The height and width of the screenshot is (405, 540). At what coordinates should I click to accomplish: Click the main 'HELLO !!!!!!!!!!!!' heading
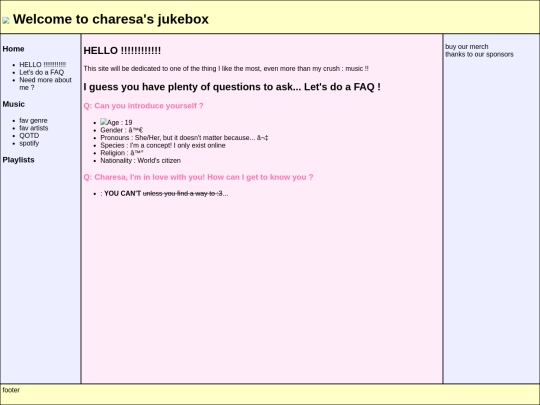(x=122, y=51)
